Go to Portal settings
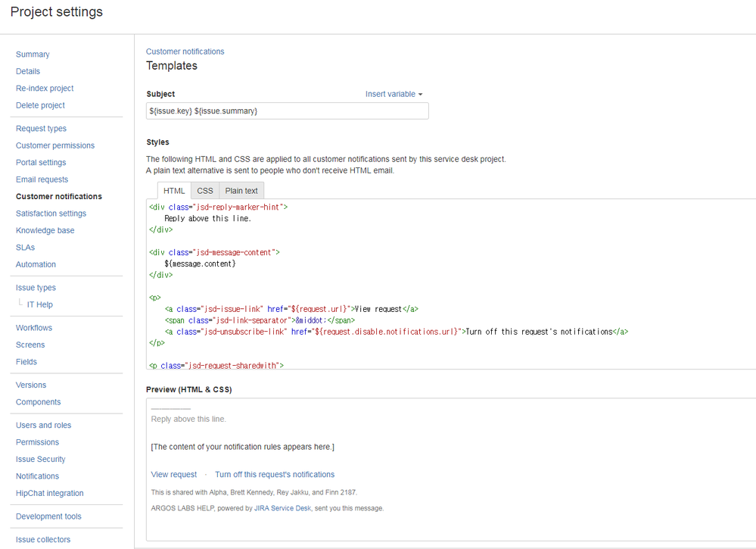 [41, 162]
